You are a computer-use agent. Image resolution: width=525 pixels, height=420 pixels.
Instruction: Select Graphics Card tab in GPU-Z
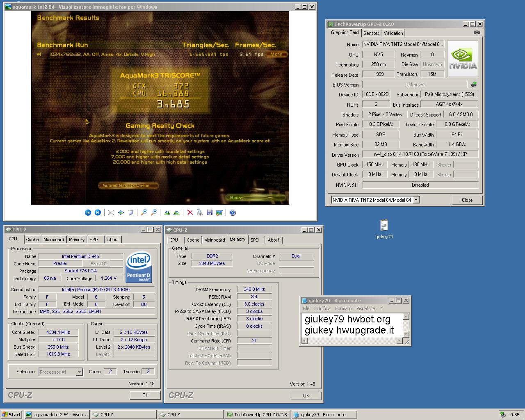[345, 32]
